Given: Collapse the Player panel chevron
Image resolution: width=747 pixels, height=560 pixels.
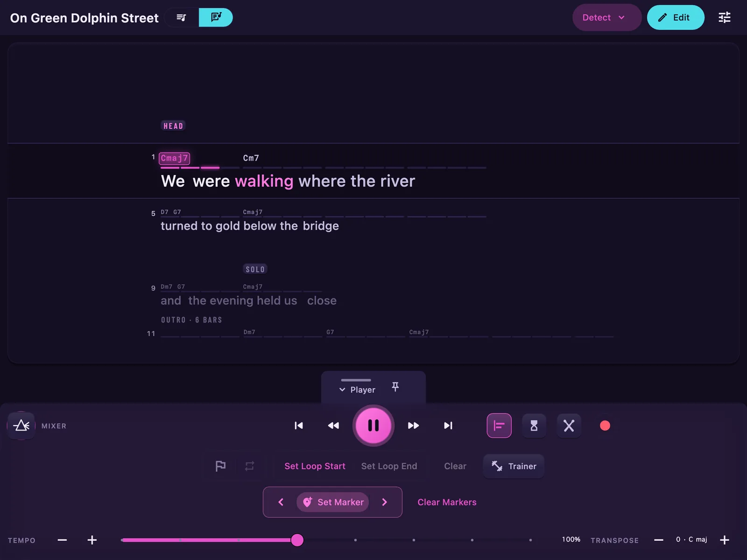Looking at the screenshot, I should pos(342,390).
